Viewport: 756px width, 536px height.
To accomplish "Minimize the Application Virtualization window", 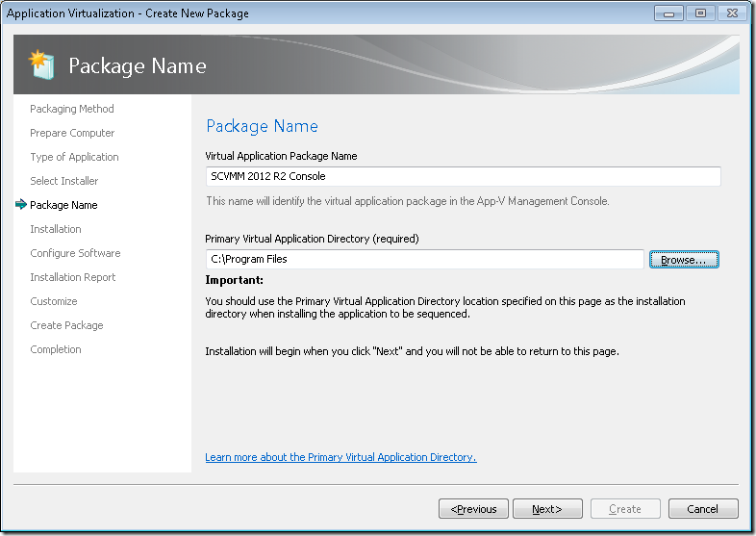I will [668, 13].
